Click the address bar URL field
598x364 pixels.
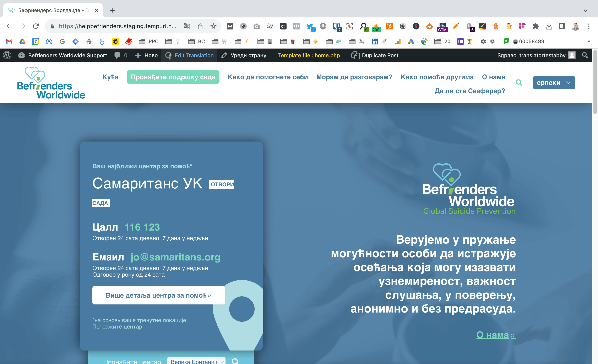[118, 26]
